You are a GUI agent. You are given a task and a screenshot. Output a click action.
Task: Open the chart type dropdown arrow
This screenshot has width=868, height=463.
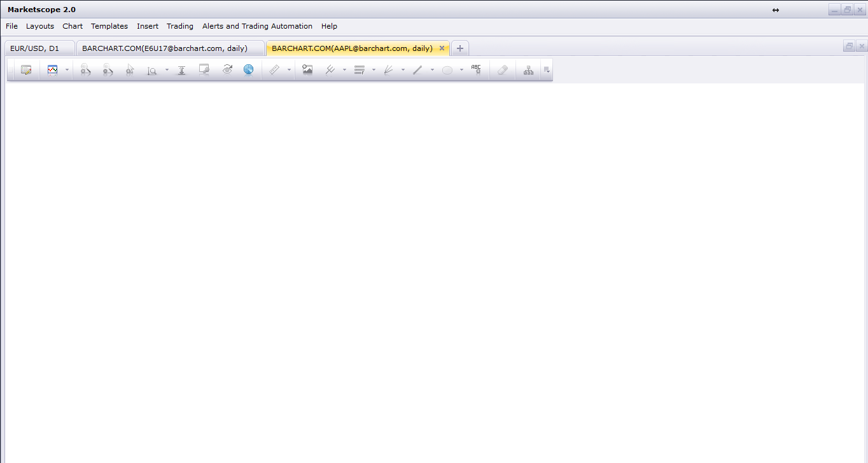tap(67, 70)
